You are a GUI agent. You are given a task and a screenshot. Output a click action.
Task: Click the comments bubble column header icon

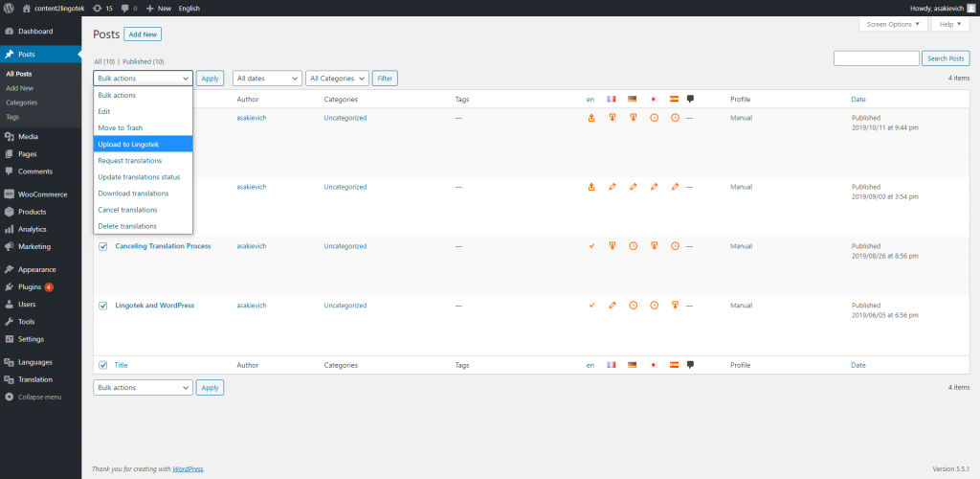(x=690, y=99)
